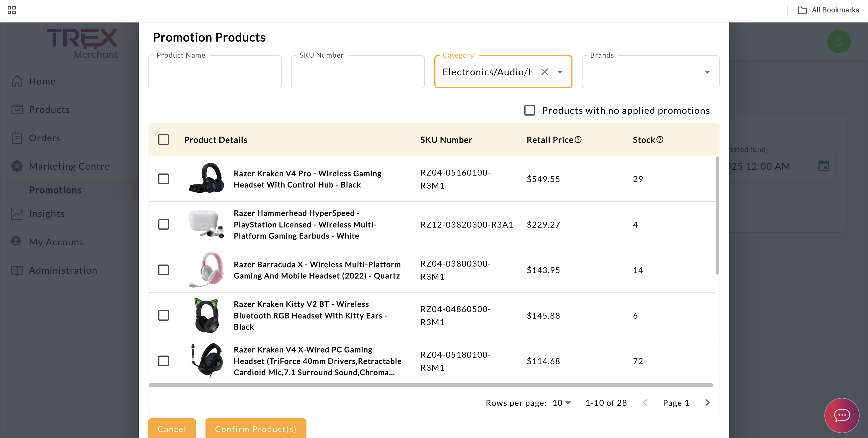Select the Razer Kraken Kitty V2 BT checkbox
Screen dimensions: 868x438
(164, 315)
